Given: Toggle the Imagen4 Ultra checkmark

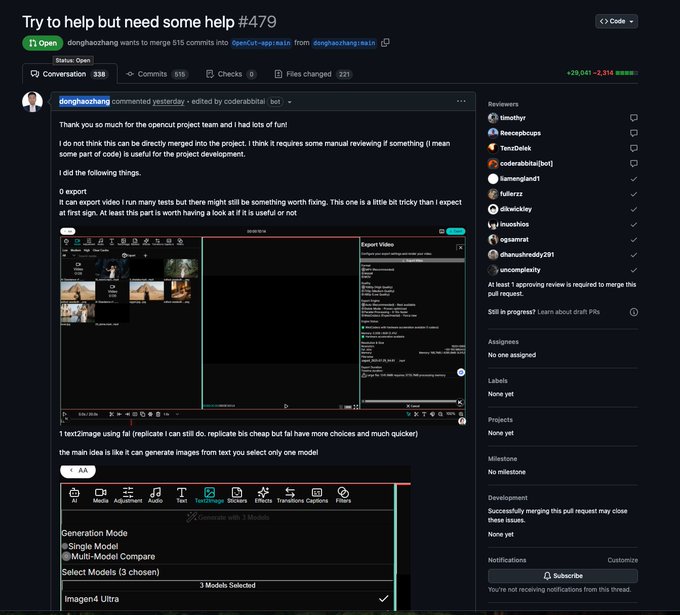Looking at the screenshot, I should 383,599.
